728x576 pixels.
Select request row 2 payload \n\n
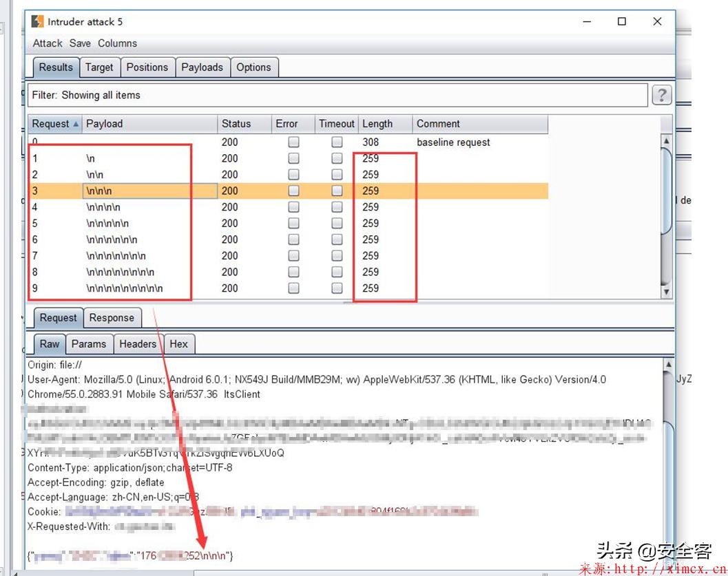[x=95, y=175]
